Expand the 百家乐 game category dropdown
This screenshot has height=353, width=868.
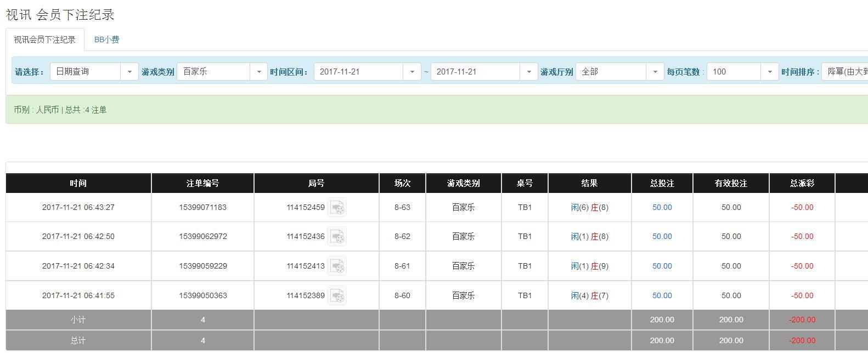coord(222,72)
